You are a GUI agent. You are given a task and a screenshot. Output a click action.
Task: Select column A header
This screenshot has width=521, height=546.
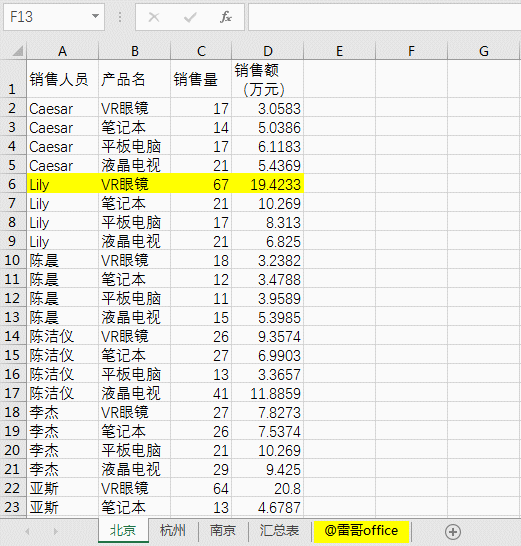(63, 51)
